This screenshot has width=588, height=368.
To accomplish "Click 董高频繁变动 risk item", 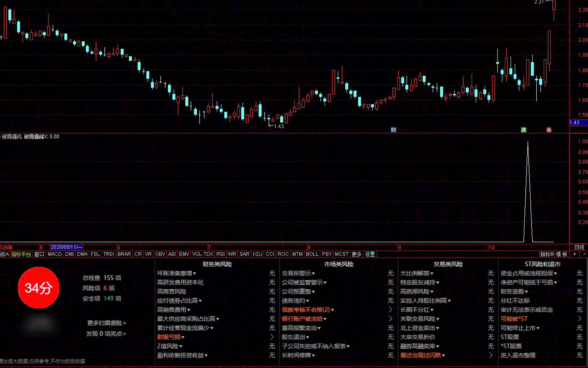I will pos(301,328).
